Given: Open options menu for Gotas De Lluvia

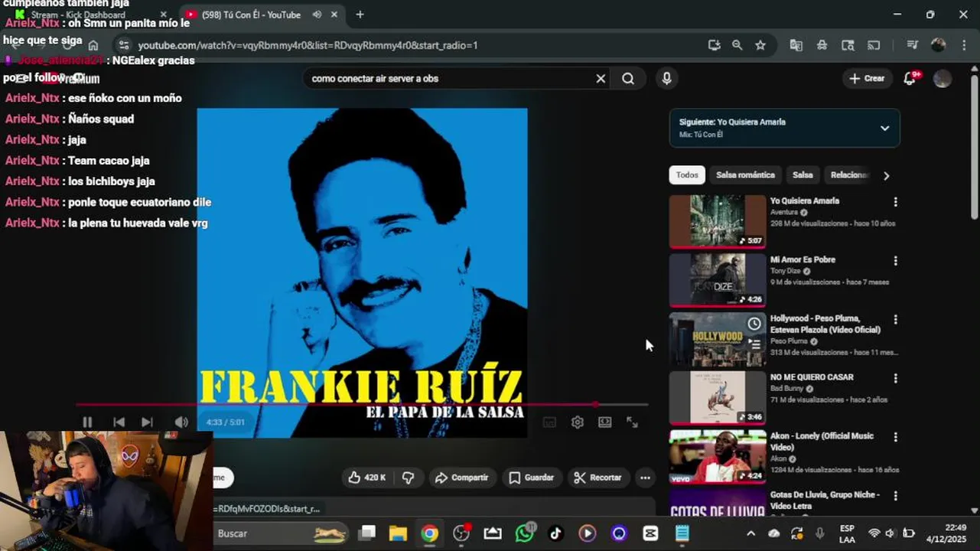Looking at the screenshot, I should (895, 497).
